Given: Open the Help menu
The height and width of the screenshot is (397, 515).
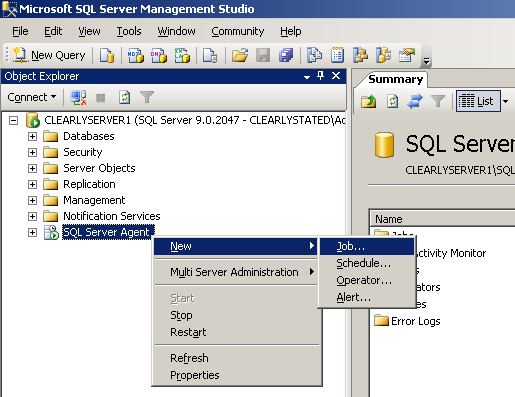Looking at the screenshot, I should [x=291, y=31].
